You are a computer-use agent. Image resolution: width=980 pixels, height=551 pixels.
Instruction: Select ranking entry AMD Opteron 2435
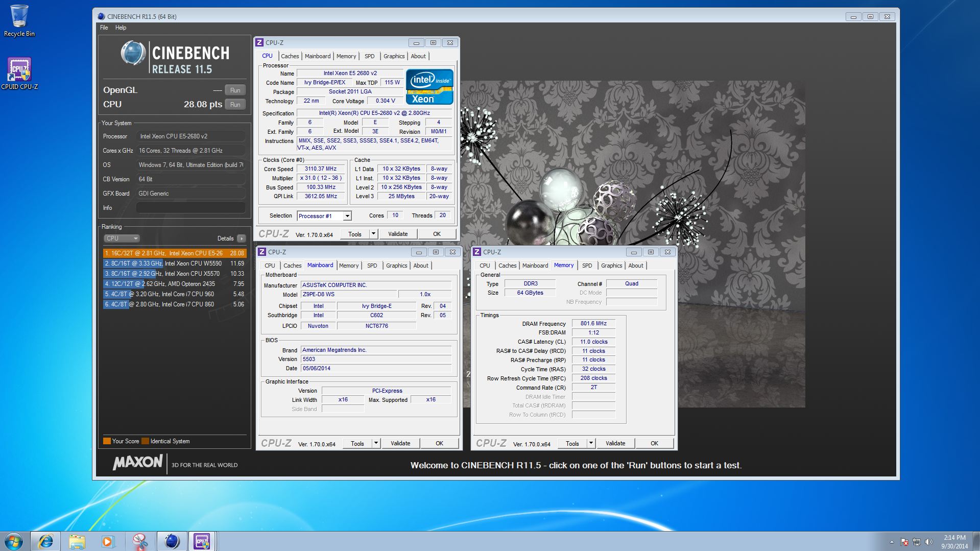point(174,284)
